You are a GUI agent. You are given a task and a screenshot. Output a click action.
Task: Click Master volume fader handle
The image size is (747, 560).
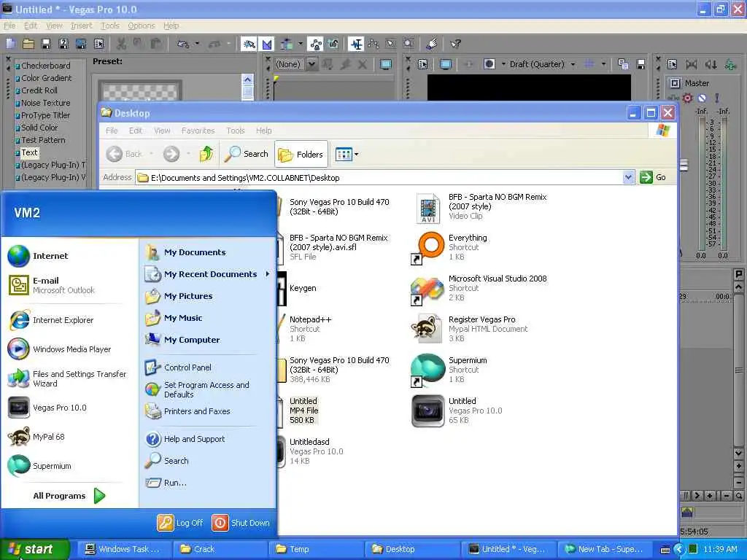pos(683,166)
